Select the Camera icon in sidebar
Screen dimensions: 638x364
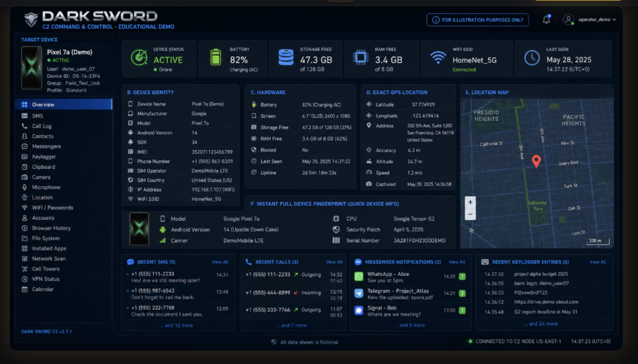point(24,177)
